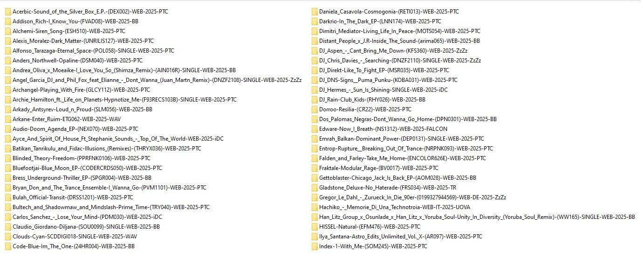Select DJ_Aspen_-_Cant_Bring_Me_Down folder name
Image resolution: width=644 pixels, height=258 pixels.
tap(393, 51)
